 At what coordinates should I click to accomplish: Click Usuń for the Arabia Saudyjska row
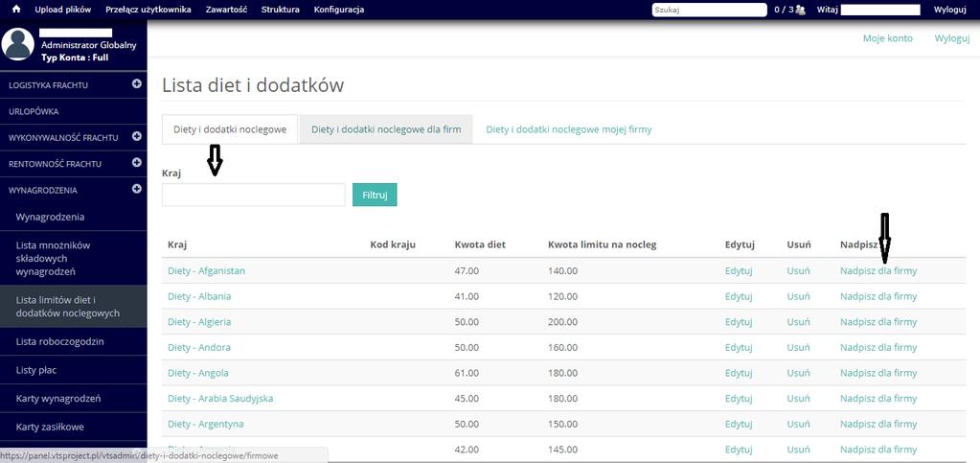(x=798, y=398)
